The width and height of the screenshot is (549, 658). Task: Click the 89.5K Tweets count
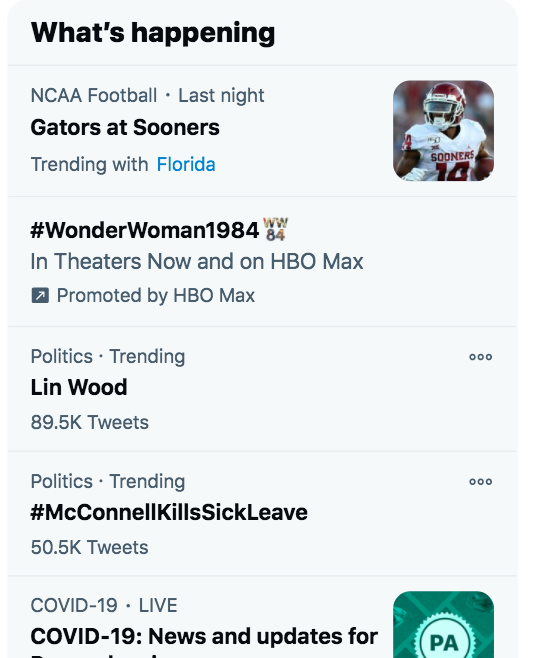click(90, 422)
